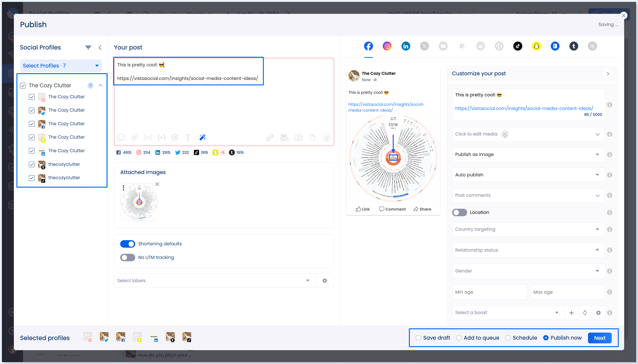Open Gender dropdown
This screenshot has height=364, width=638.
tap(528, 271)
